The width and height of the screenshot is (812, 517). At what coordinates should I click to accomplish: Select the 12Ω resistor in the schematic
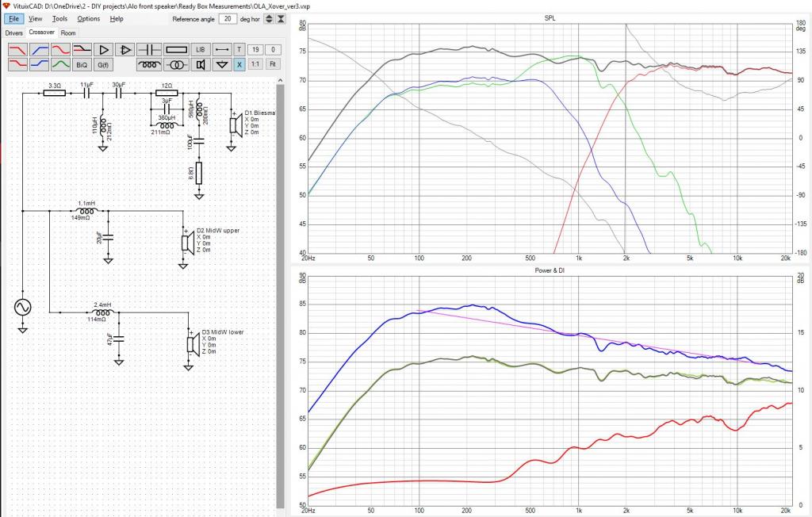coord(167,94)
